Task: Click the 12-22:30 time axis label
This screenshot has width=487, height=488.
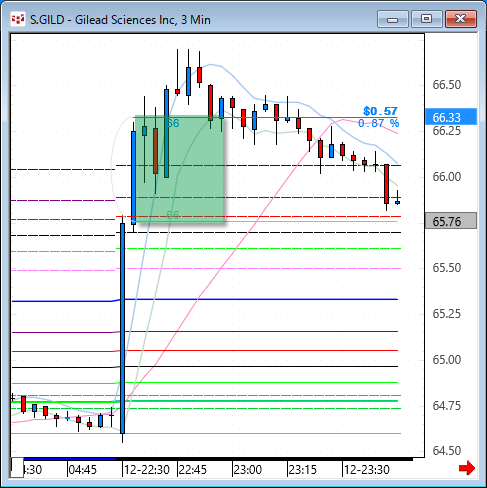Action: click(x=147, y=470)
